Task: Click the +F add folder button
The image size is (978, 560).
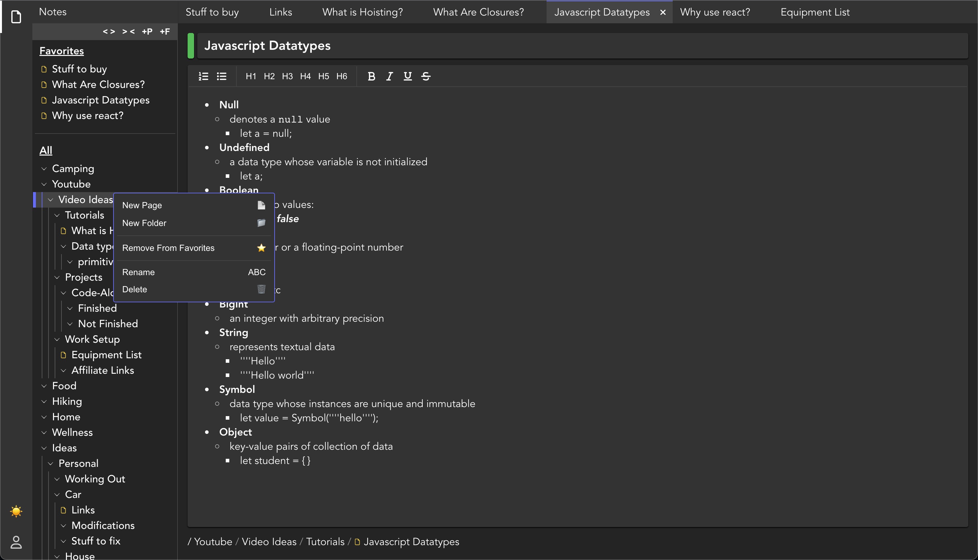Action: [x=165, y=32]
